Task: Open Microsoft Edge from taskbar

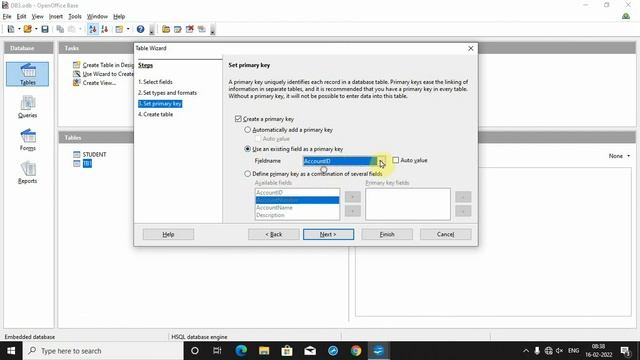Action: pos(241,351)
